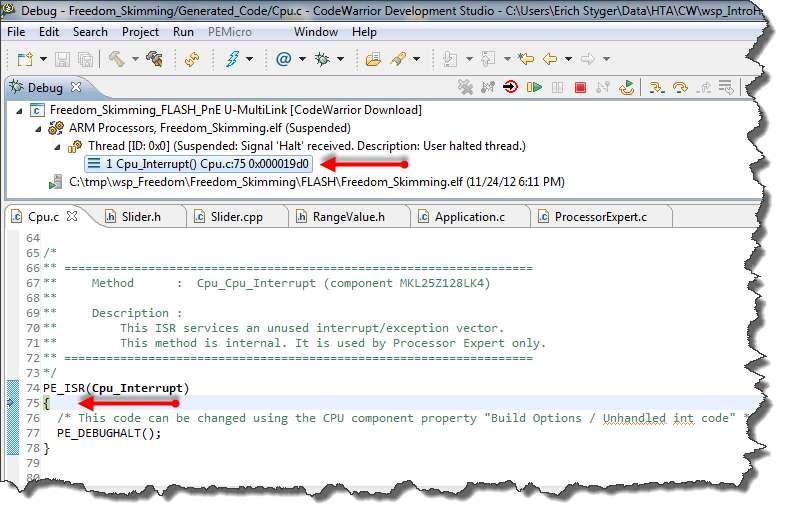Click the New wizard toolbar icon
This screenshot has width=790, height=522.
pyautogui.click(x=25, y=59)
